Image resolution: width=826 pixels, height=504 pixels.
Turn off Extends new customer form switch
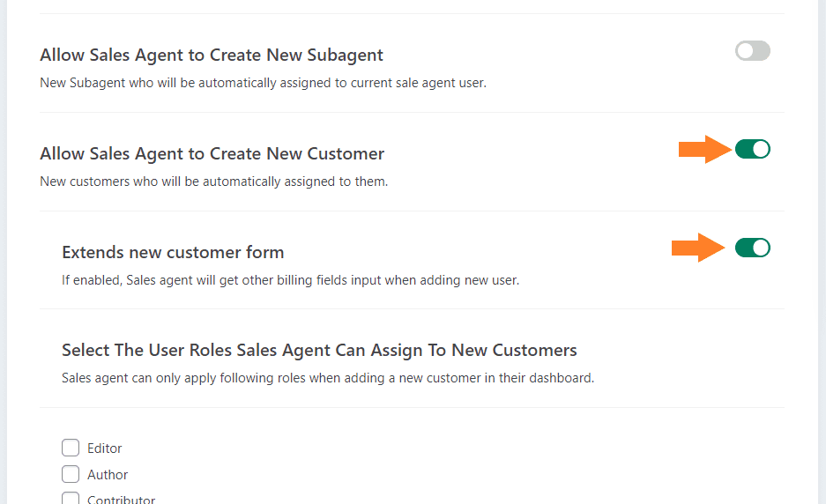point(752,248)
